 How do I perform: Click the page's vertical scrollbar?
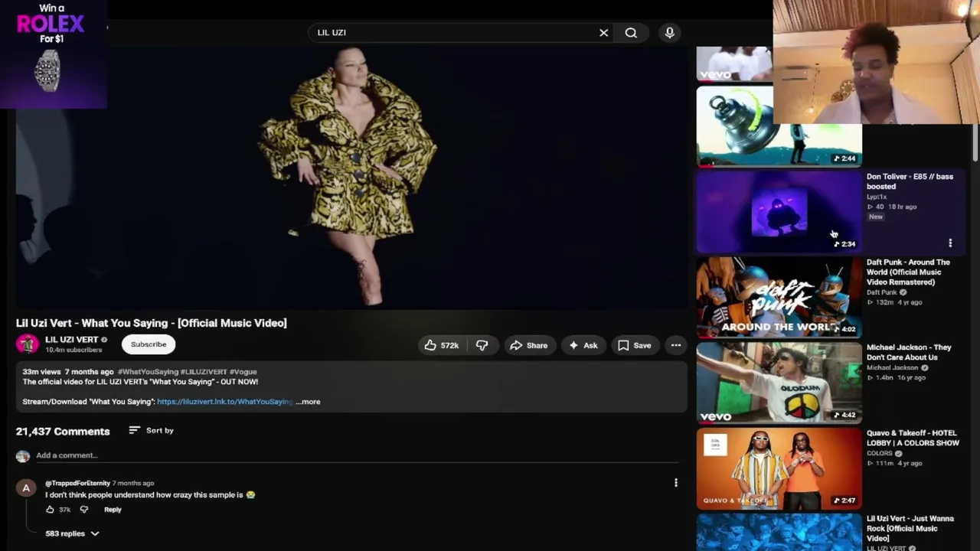(x=975, y=142)
